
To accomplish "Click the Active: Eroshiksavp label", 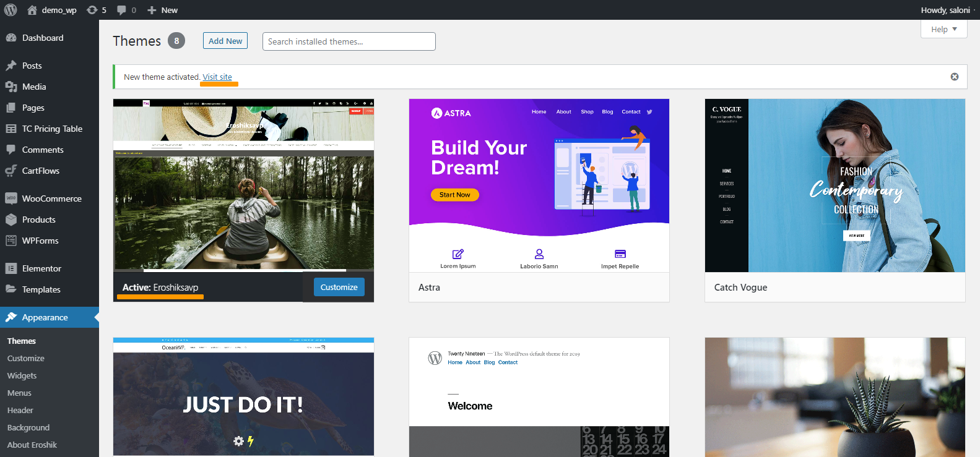I will (160, 287).
